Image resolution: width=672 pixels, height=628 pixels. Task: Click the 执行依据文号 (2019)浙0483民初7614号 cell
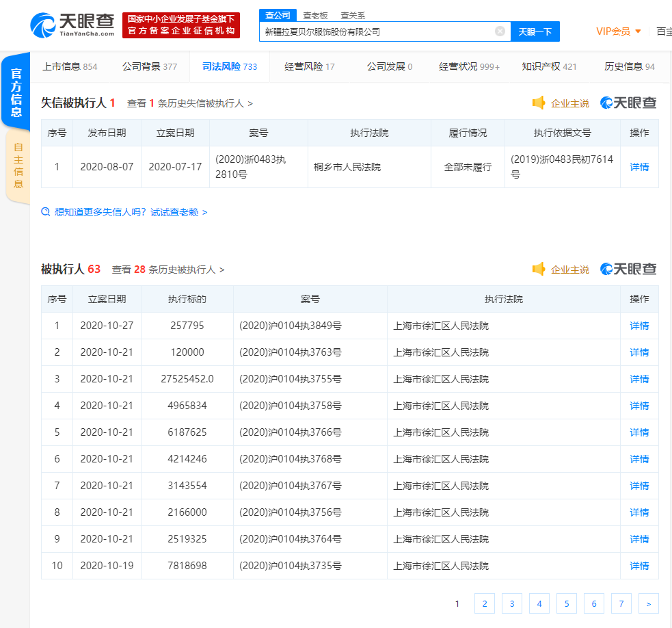(563, 167)
